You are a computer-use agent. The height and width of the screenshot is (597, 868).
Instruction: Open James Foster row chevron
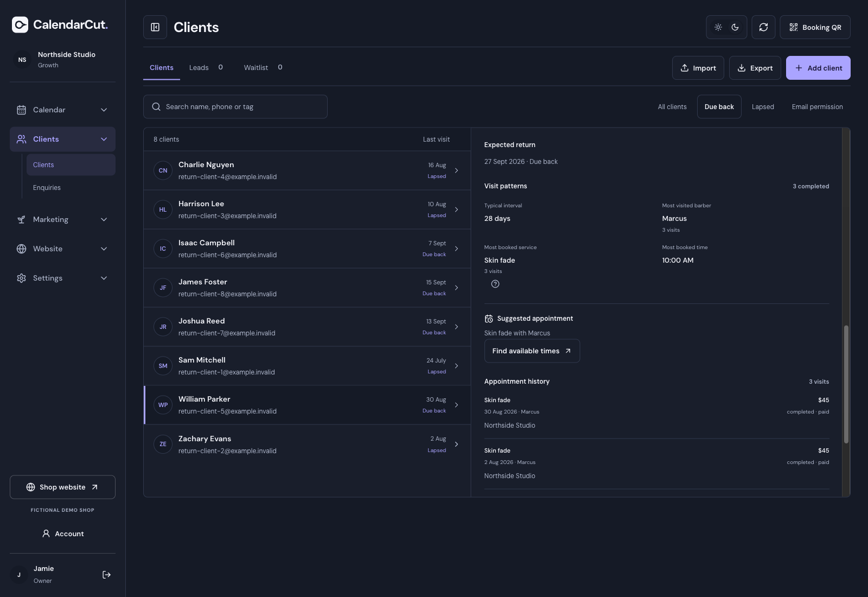point(456,288)
